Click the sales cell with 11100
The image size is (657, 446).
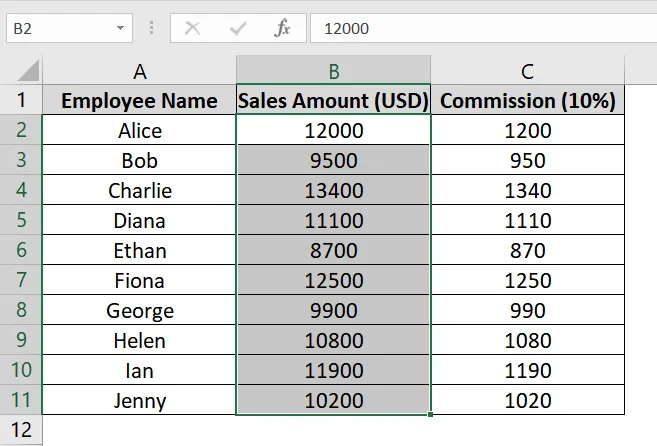(334, 220)
